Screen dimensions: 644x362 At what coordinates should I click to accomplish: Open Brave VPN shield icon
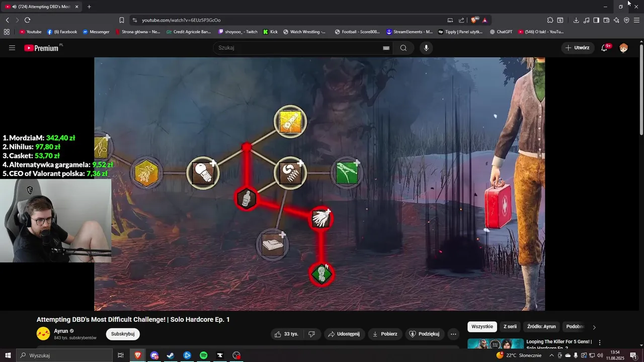pos(626,20)
